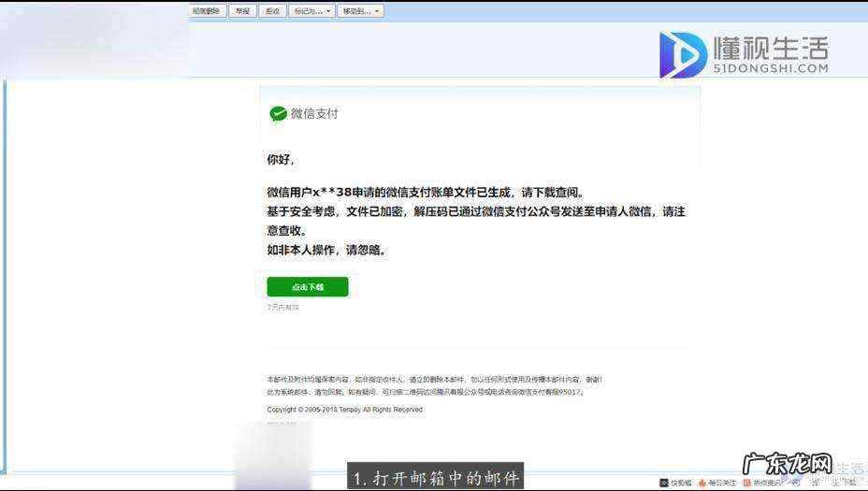Click the 举报 report button
Image resolution: width=868 pixels, height=491 pixels.
pos(242,11)
